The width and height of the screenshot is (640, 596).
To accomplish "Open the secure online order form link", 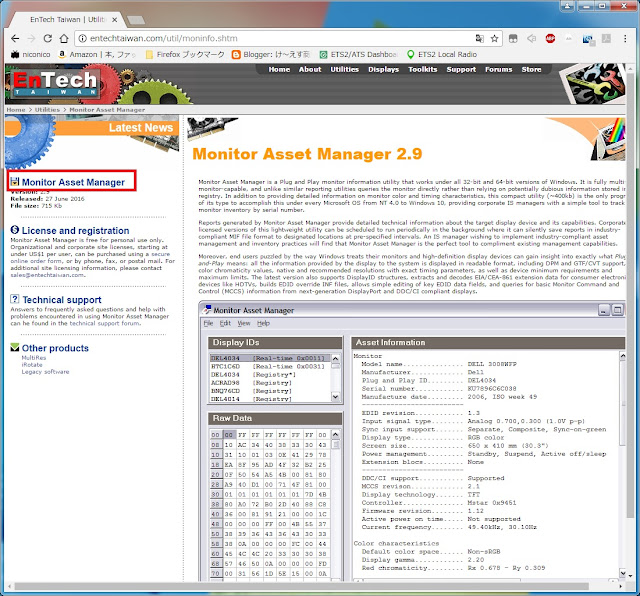I will click(90, 258).
